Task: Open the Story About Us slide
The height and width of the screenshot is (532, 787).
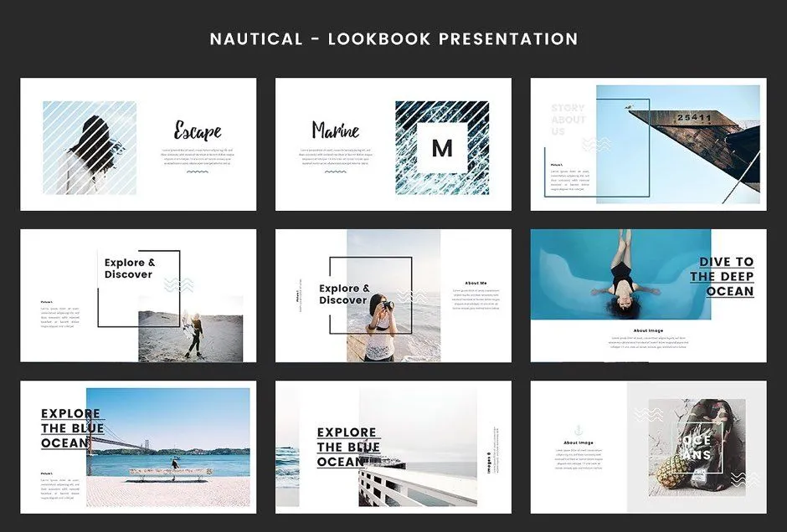Action: 649,144
